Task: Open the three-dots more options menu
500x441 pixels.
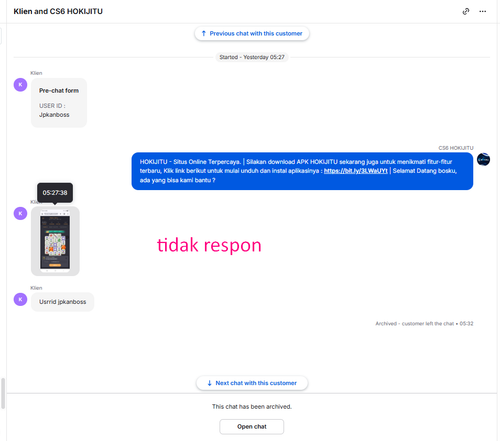Action: point(482,12)
